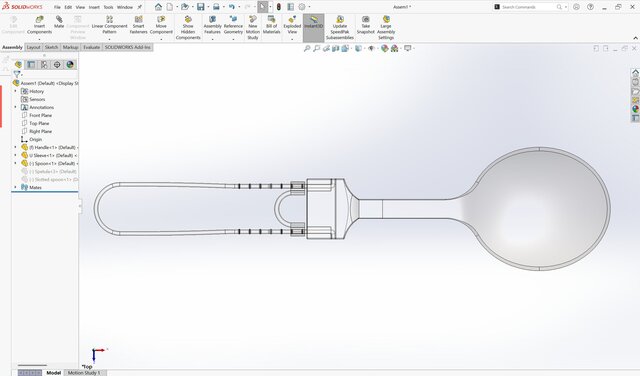Click Take Snapshot icon
The image size is (640, 376).
coord(365,25)
